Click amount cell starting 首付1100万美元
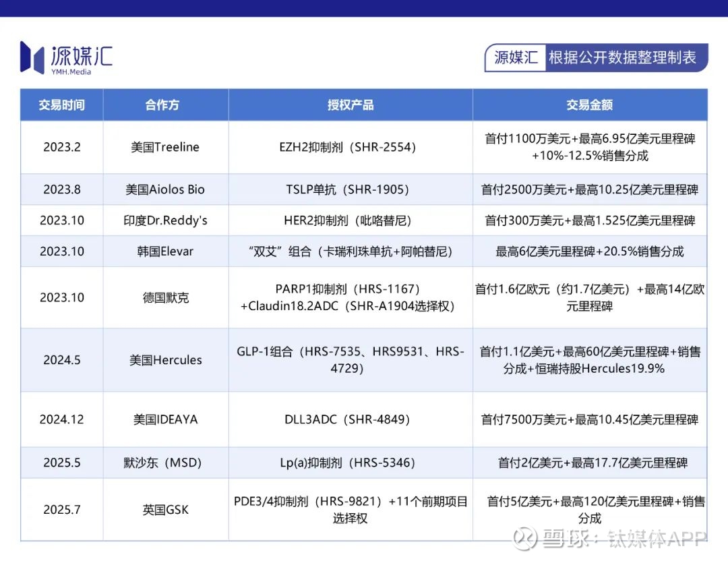This screenshot has width=728, height=561. point(590,147)
